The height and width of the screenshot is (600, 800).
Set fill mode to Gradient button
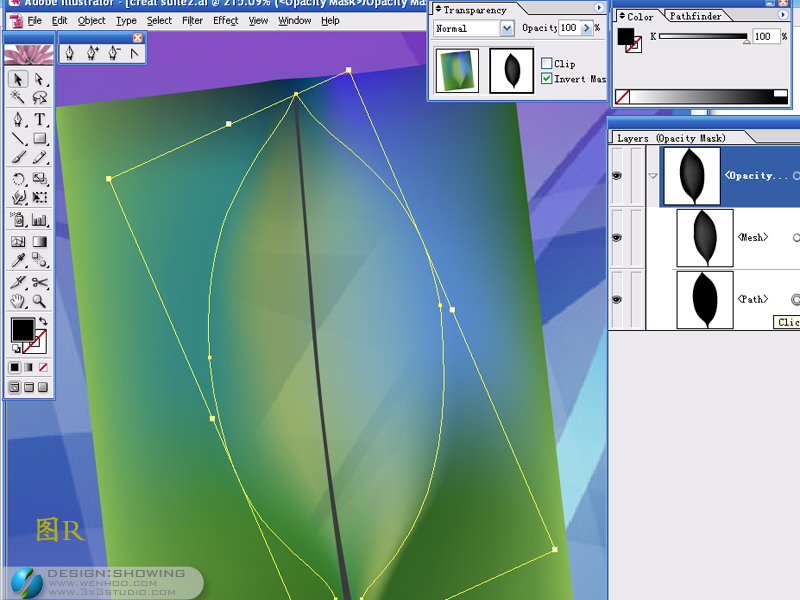point(29,367)
